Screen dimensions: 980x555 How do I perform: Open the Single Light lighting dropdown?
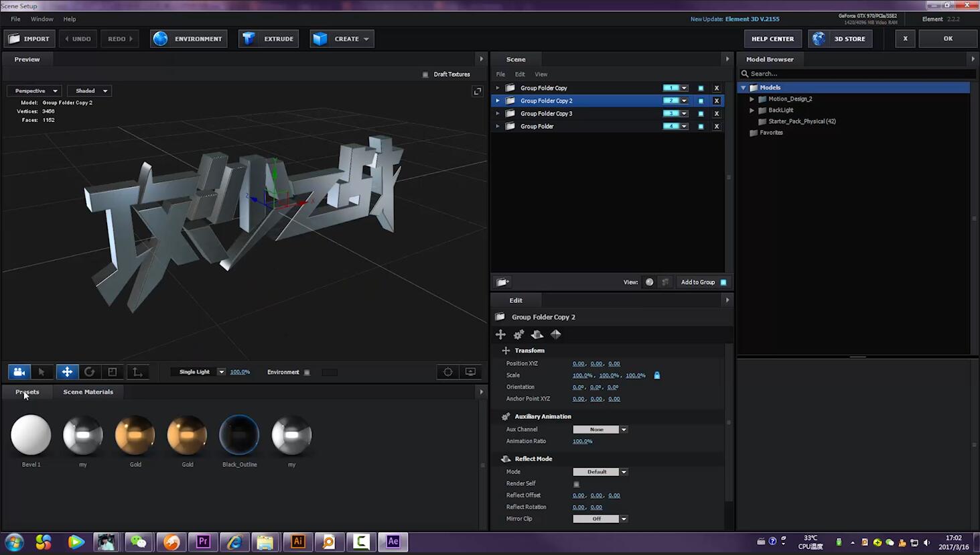coord(199,372)
